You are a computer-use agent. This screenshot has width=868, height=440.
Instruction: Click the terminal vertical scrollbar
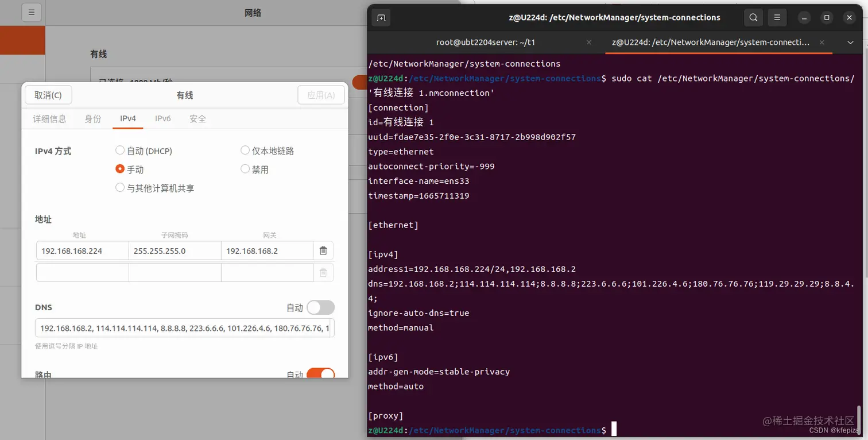859,420
